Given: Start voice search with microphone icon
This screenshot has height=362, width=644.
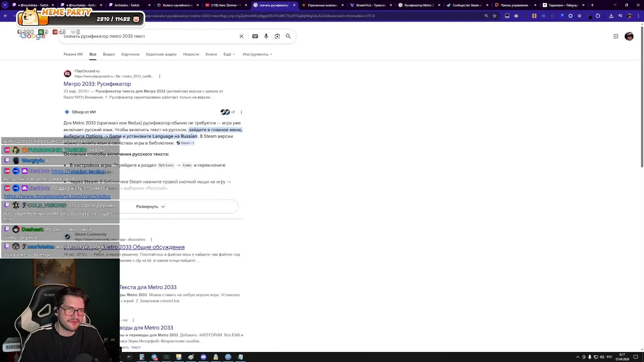Looking at the screenshot, I should (266, 36).
